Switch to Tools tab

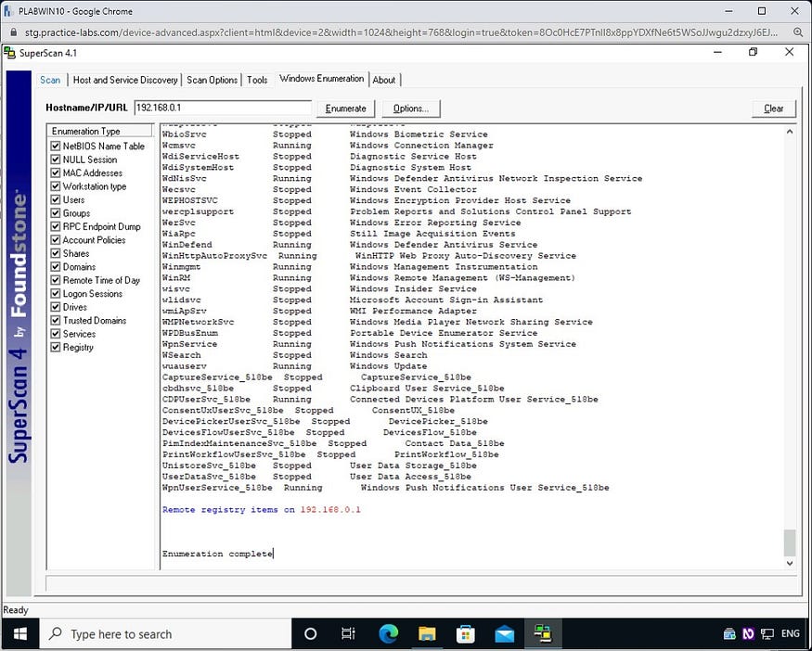(257, 80)
